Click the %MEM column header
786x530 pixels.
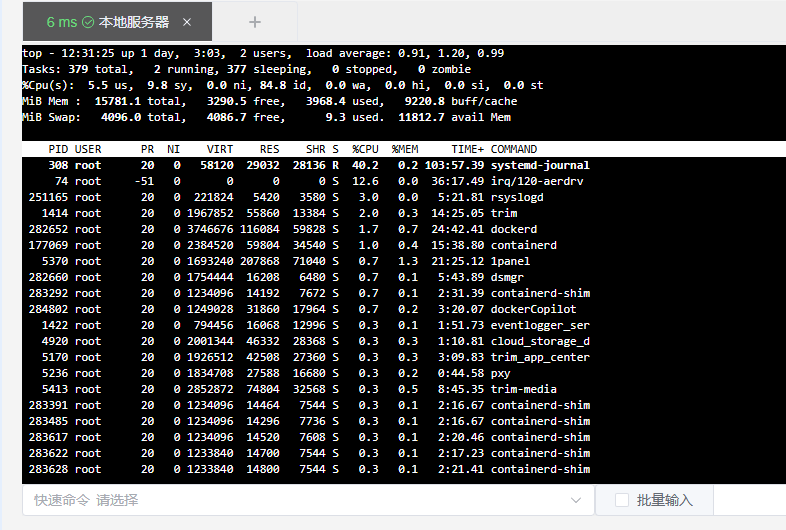point(405,149)
